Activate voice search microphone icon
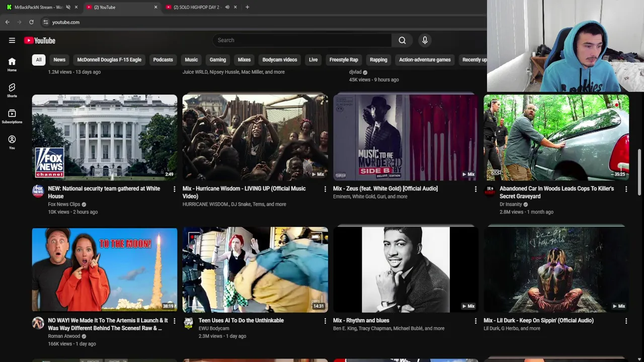Screen dimensions: 644x362 click(x=425, y=40)
